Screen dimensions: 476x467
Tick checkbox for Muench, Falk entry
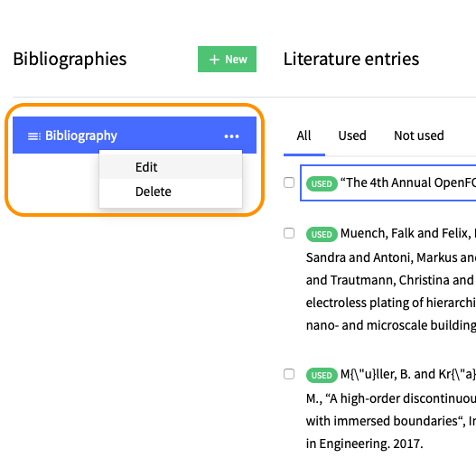(x=289, y=233)
